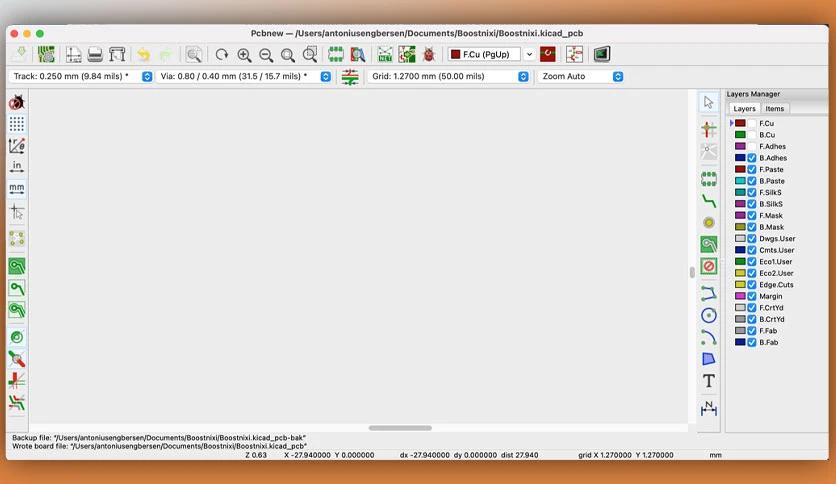
Task: Toggle the vias sketch mode button
Action: (x=17, y=359)
